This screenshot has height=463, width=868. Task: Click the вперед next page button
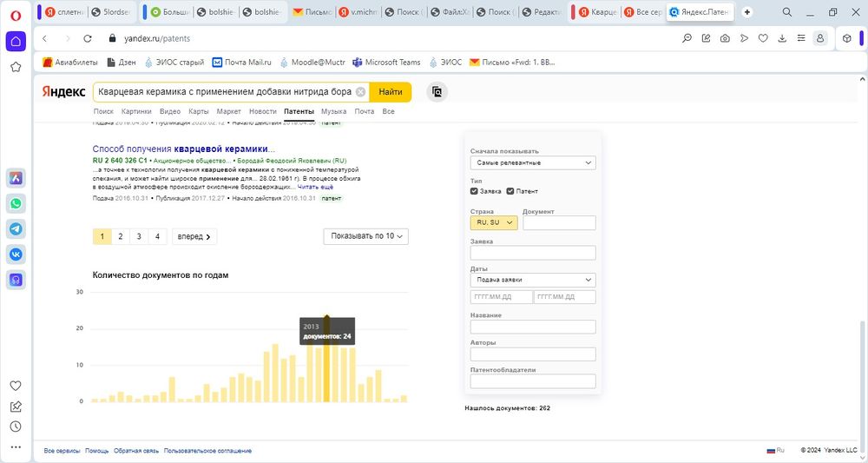click(194, 236)
